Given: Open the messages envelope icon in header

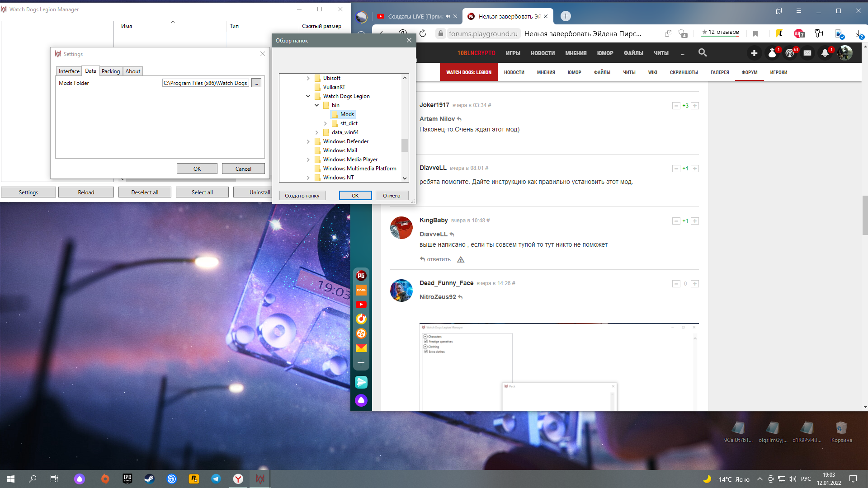Looking at the screenshot, I should [807, 53].
